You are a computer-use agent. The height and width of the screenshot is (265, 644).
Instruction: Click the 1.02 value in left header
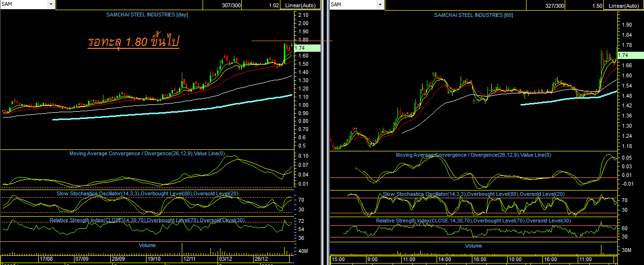(273, 6)
